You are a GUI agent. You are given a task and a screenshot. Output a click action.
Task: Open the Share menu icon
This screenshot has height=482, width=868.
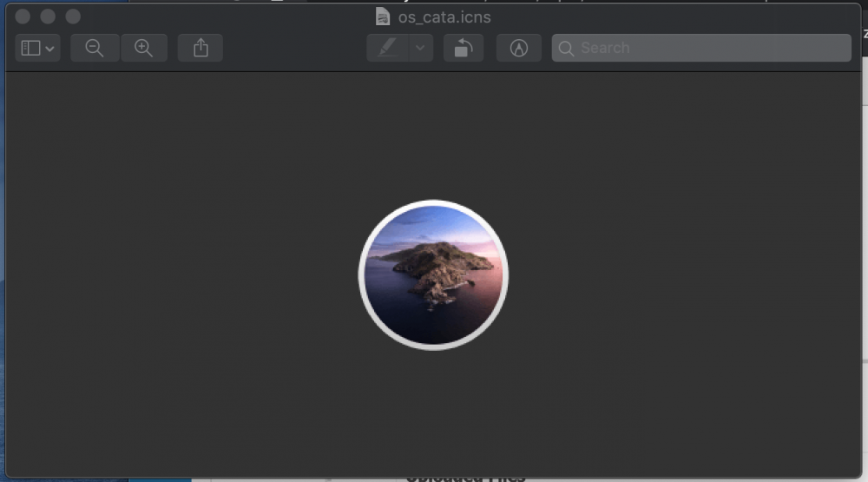click(201, 49)
